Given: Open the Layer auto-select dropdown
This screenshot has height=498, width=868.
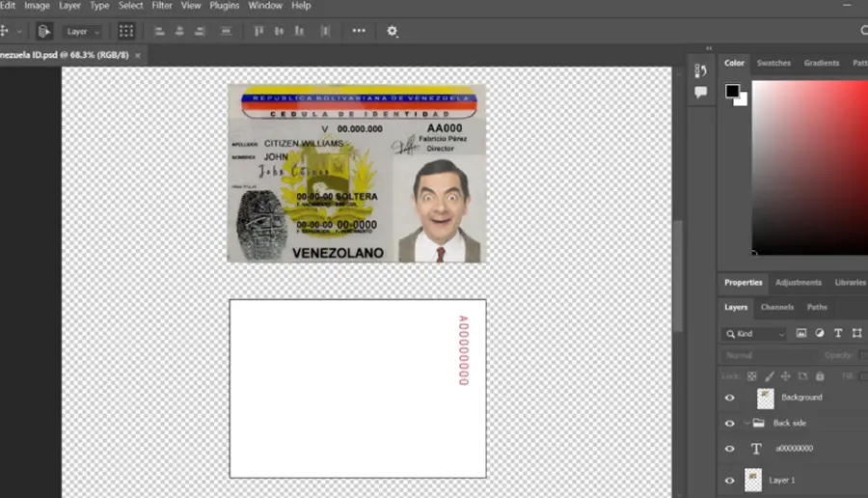Looking at the screenshot, I should pyautogui.click(x=83, y=32).
